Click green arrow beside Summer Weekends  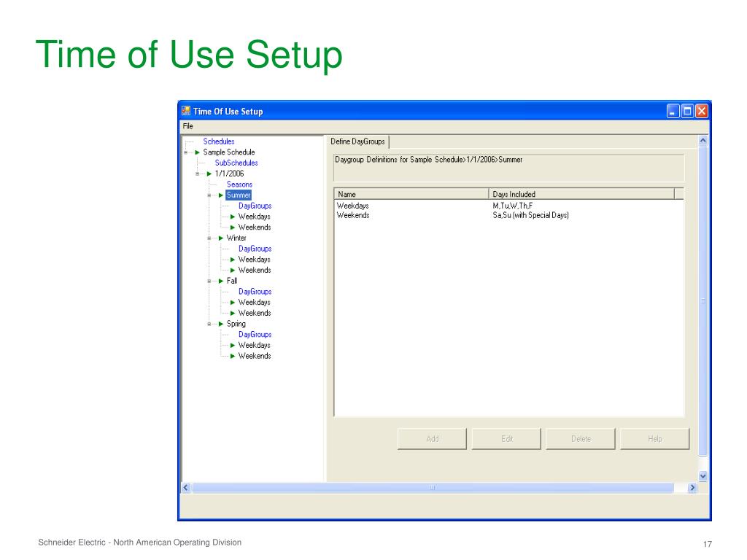click(x=233, y=227)
